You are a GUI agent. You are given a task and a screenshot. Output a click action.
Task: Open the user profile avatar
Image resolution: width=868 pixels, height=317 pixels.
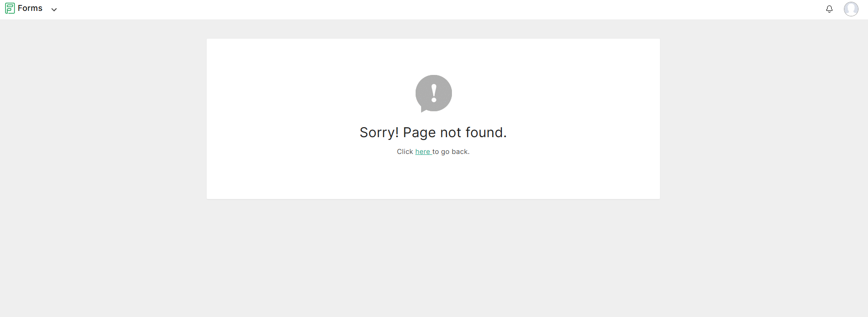coord(851,9)
